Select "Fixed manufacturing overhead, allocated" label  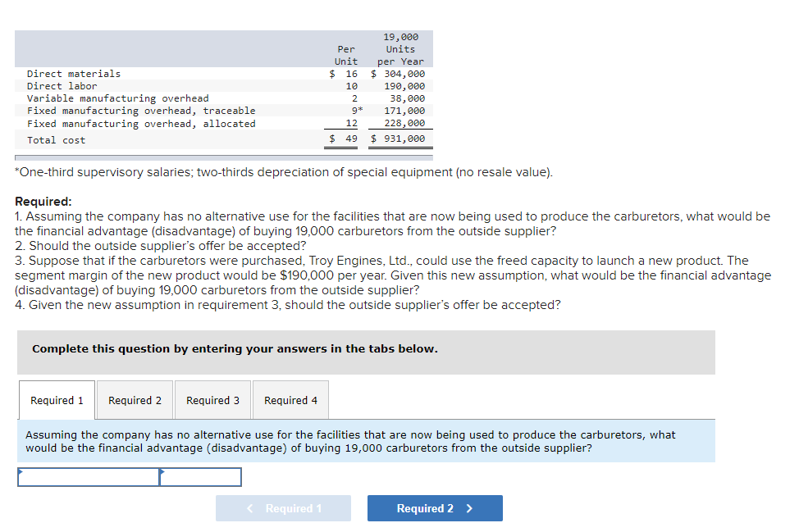(141, 123)
